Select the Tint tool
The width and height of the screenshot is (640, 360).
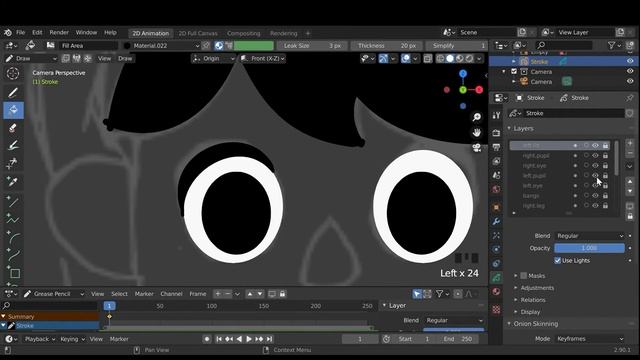coord(13,145)
